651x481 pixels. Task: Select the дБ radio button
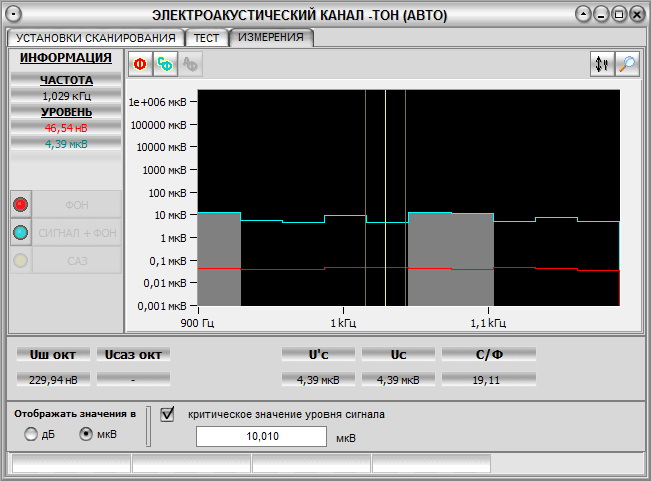(x=31, y=434)
